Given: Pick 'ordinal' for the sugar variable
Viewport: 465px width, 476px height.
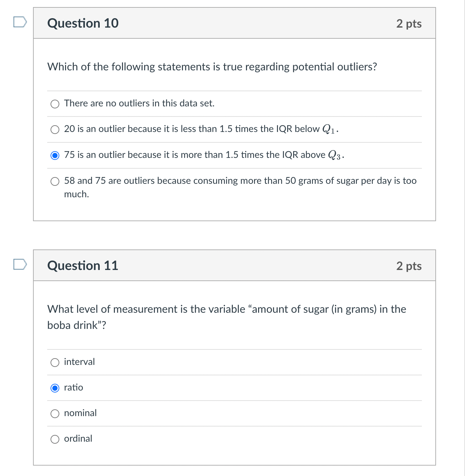Looking at the screenshot, I should pos(55,439).
